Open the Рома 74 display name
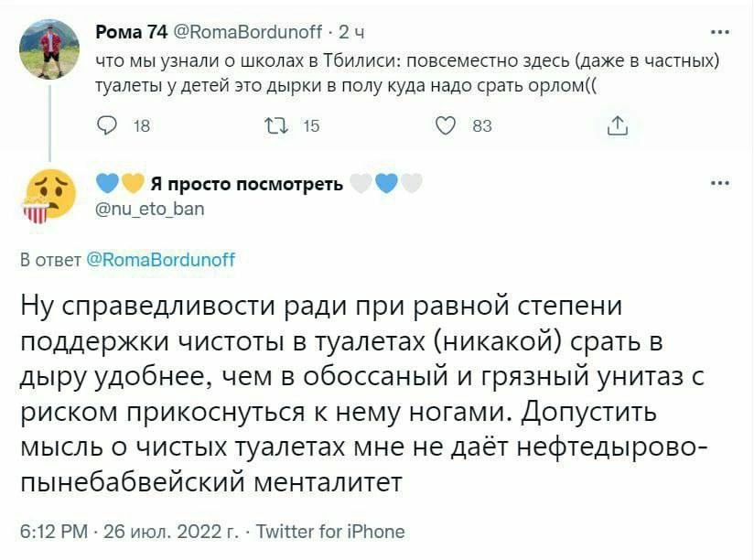 [x=131, y=33]
